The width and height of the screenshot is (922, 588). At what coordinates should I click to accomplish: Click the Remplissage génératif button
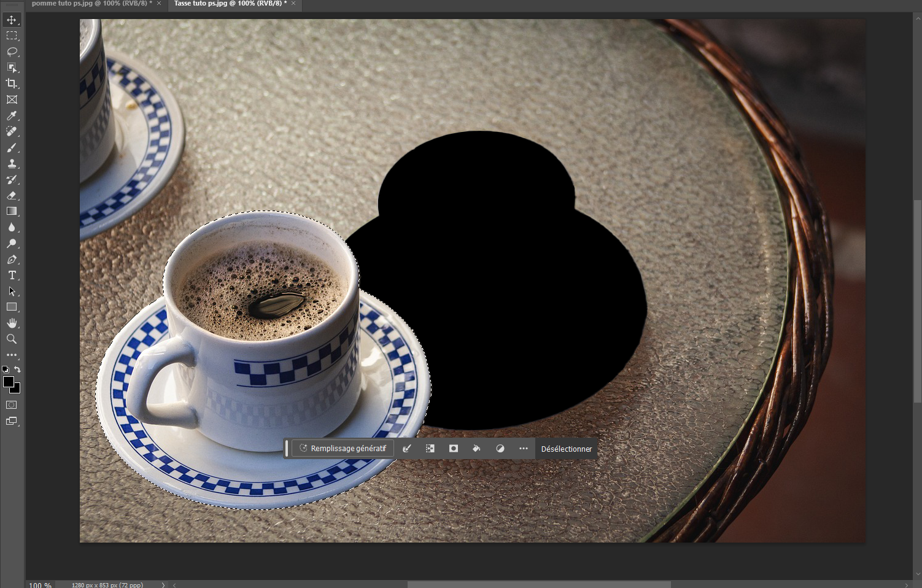[343, 449]
